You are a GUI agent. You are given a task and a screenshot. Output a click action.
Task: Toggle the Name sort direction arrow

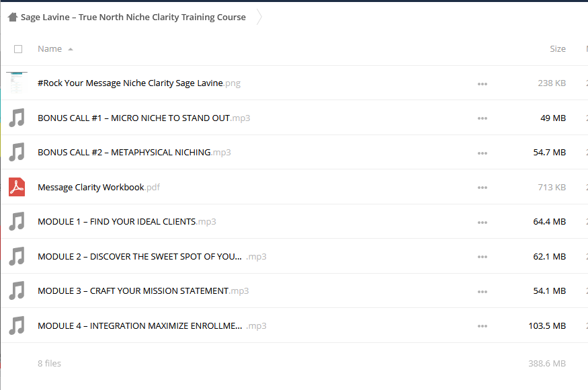pyautogui.click(x=71, y=49)
